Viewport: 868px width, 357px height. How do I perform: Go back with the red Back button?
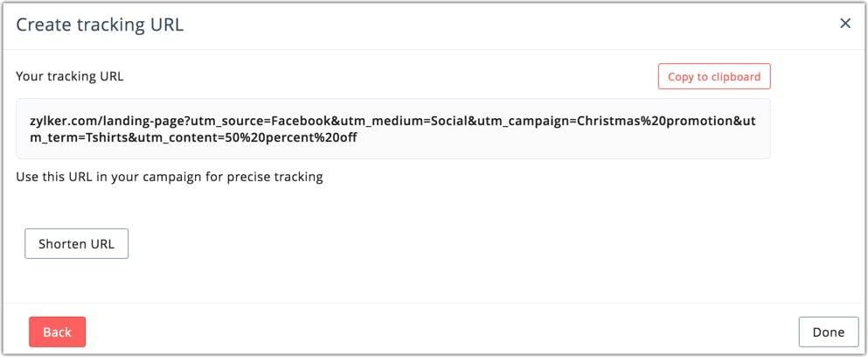57,332
